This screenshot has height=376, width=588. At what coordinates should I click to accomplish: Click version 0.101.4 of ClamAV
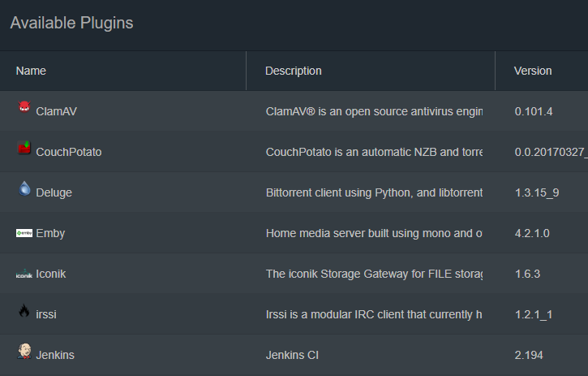pos(534,111)
